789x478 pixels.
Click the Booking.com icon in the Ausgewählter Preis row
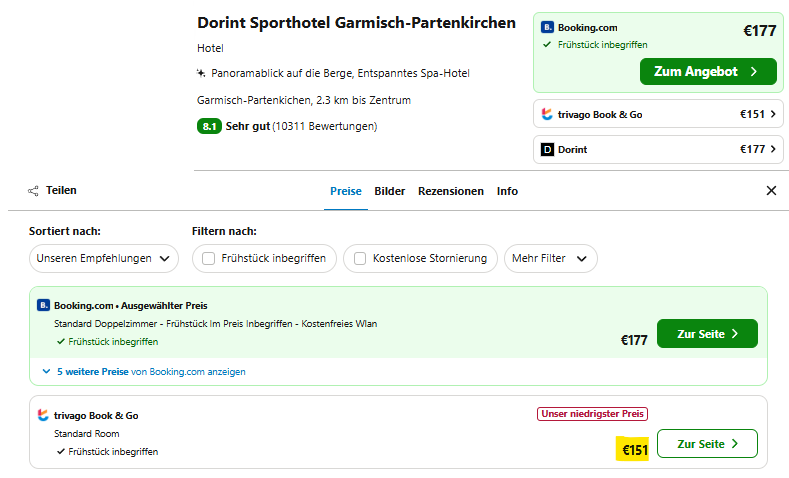pyautogui.click(x=43, y=305)
